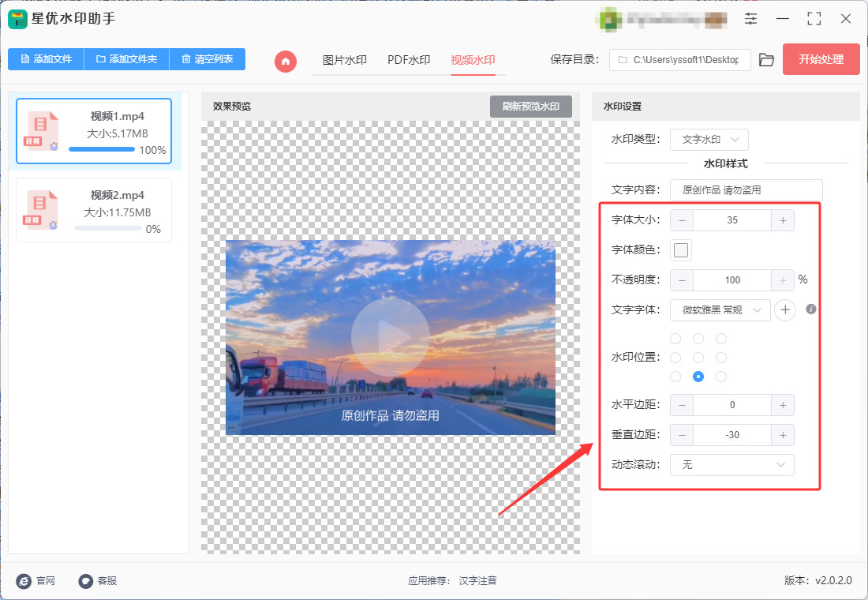This screenshot has height=600, width=868.
Task: Play the video preview
Action: [x=391, y=337]
